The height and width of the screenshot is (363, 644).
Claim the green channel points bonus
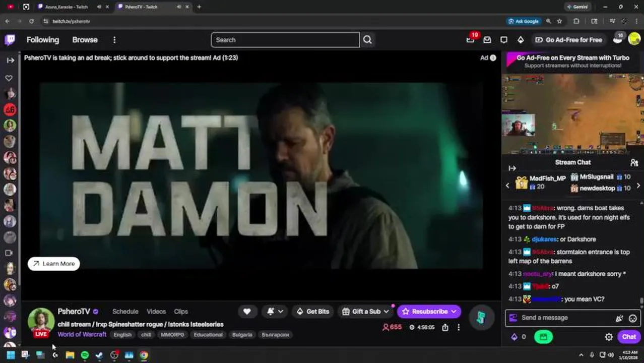pos(543,337)
